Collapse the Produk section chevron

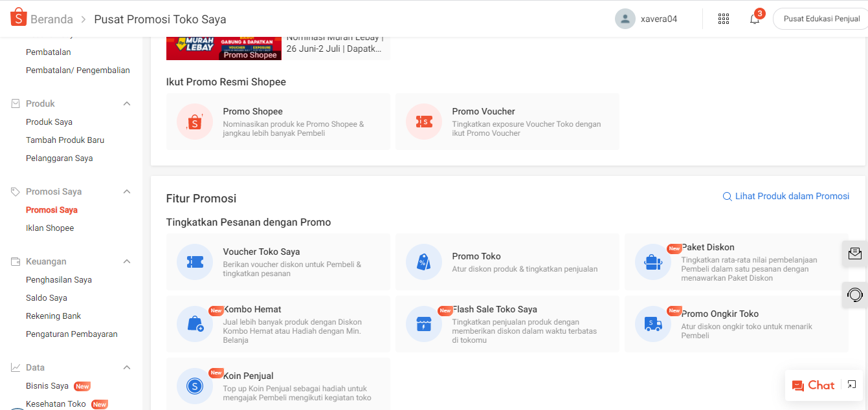coord(127,103)
